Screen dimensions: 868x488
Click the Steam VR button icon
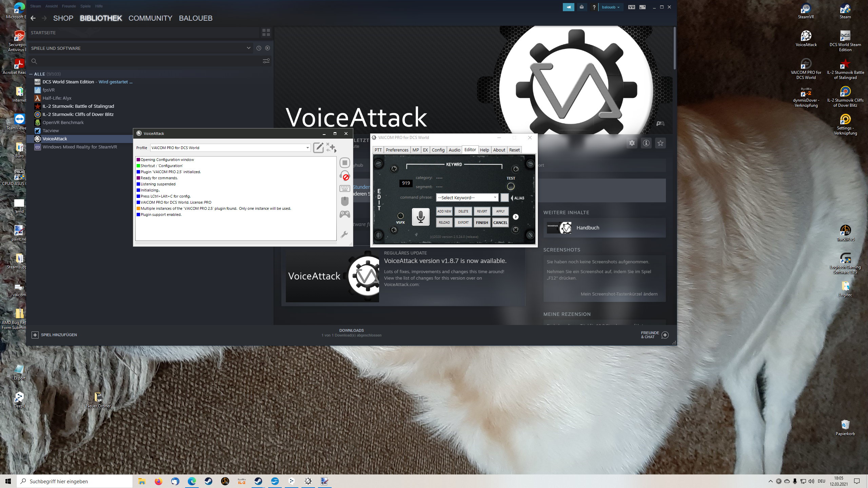631,7
